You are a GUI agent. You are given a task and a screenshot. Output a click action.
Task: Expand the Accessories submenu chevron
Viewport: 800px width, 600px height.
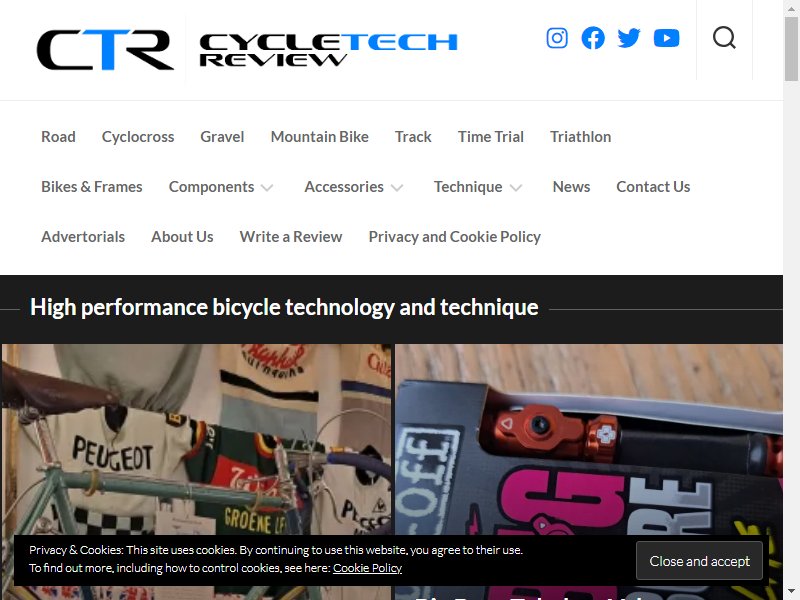click(x=397, y=188)
